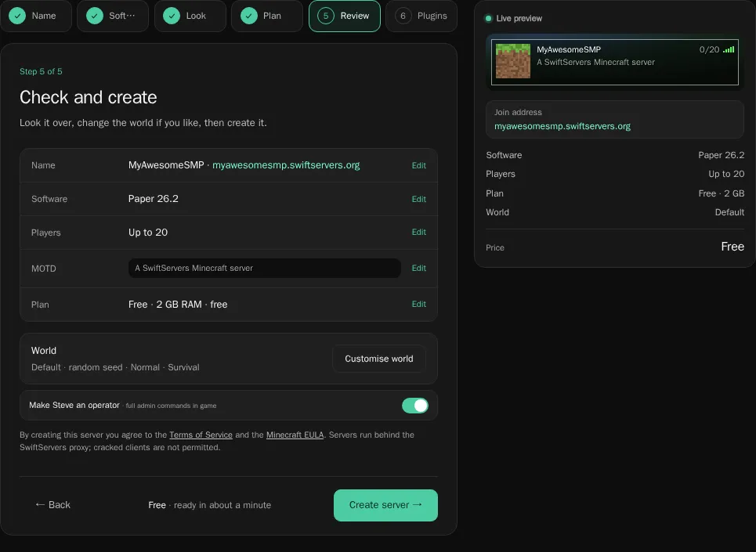Jump to the Plugins step tab
Viewport: 756px width, 552px height.
421,16
